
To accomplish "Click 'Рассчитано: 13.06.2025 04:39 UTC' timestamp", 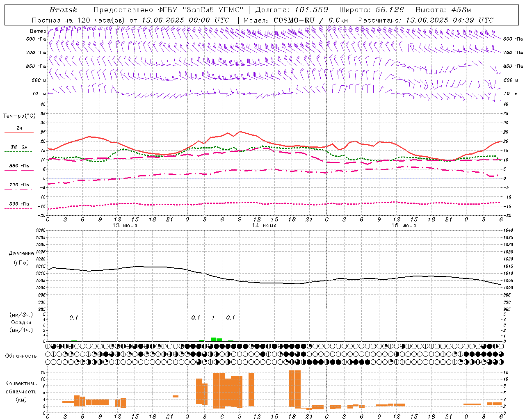I will 426,20.
